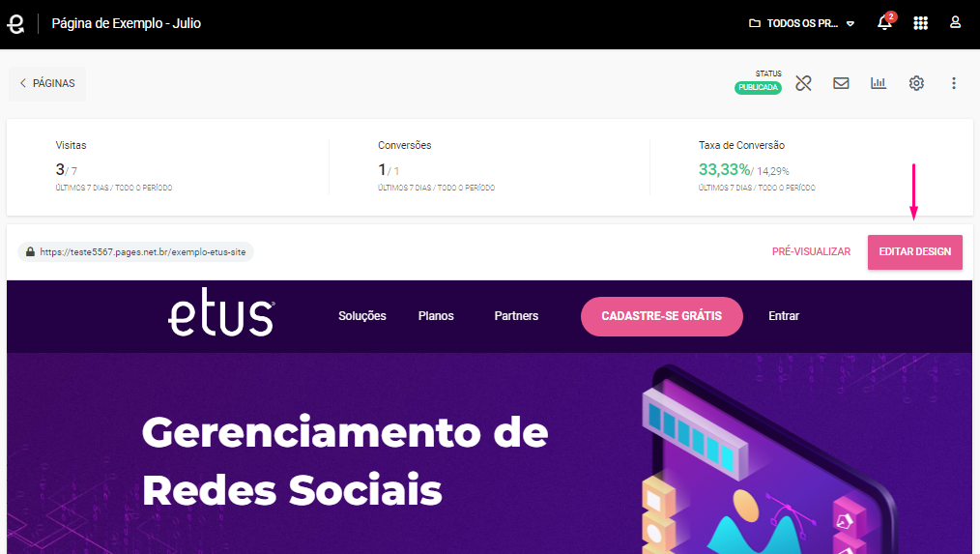This screenshot has width=980, height=554.
Task: Click the unlink domain icon
Action: pos(803,83)
